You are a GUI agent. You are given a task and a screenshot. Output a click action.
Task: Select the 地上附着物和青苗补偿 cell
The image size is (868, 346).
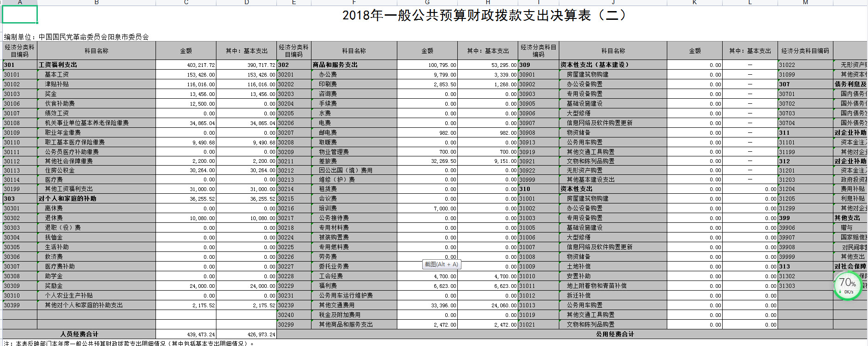(613, 286)
